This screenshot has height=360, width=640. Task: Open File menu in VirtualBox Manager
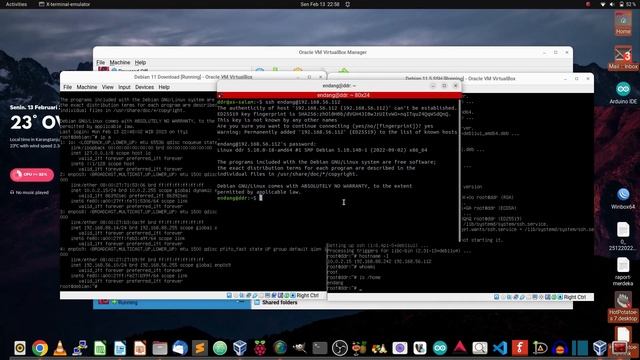click(100, 62)
